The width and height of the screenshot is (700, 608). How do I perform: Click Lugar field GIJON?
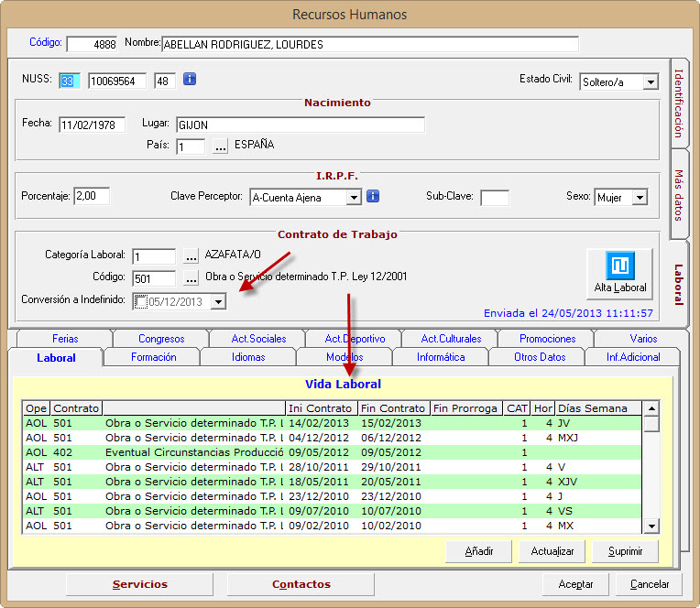point(301,125)
